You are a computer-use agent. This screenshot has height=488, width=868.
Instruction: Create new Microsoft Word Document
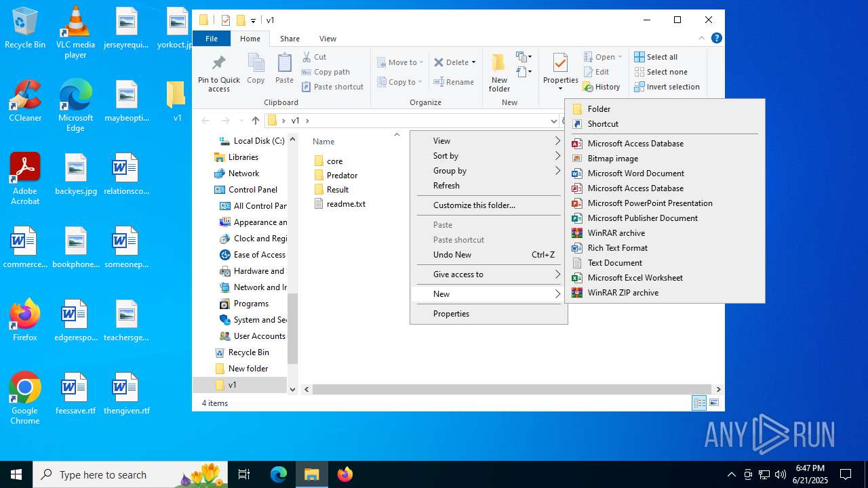pos(665,174)
